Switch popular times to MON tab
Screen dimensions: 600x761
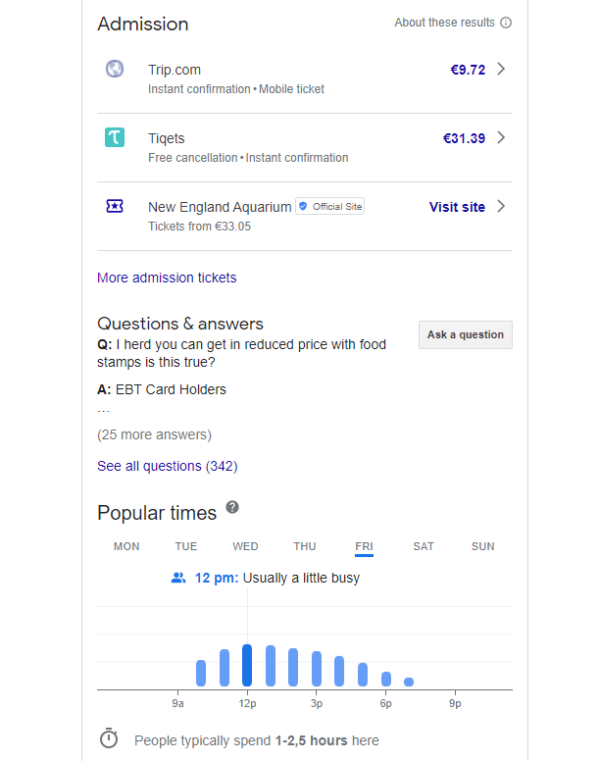click(x=126, y=546)
